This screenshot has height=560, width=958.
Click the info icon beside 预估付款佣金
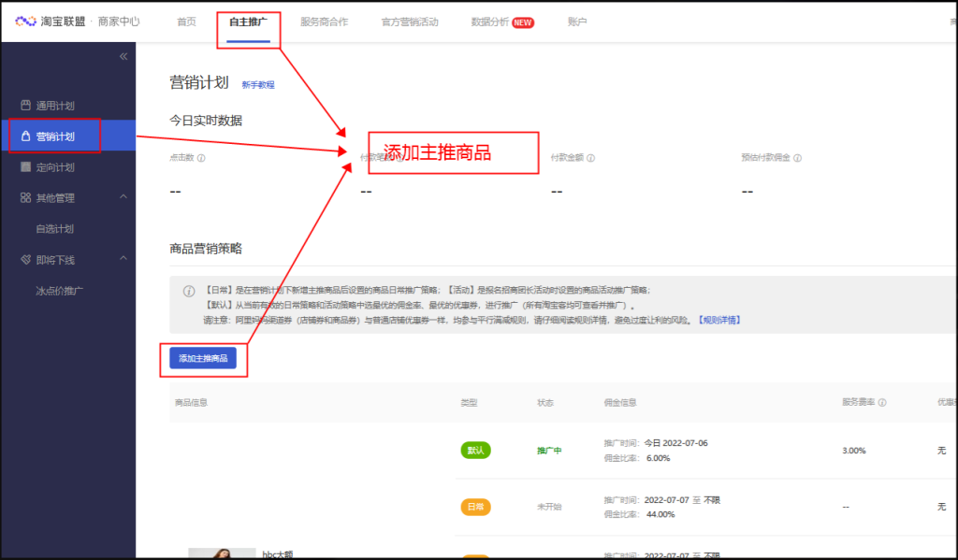click(x=797, y=158)
